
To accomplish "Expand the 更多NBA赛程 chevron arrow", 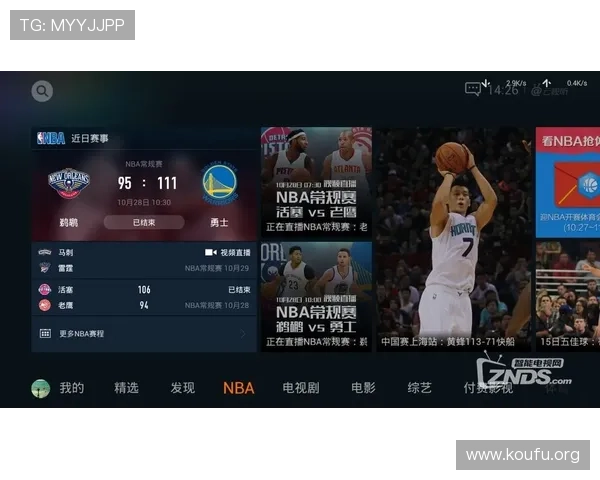I will pyautogui.click(x=243, y=334).
